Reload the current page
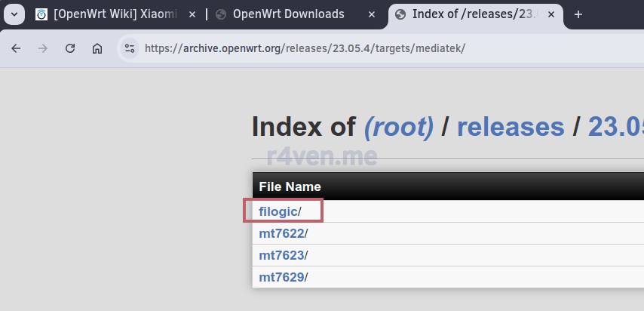This screenshot has height=311, width=644. (70, 48)
